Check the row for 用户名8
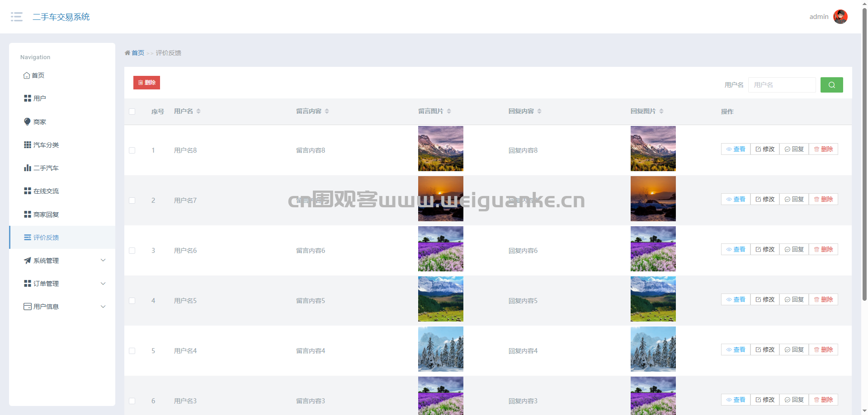868x415 pixels. pyautogui.click(x=132, y=150)
